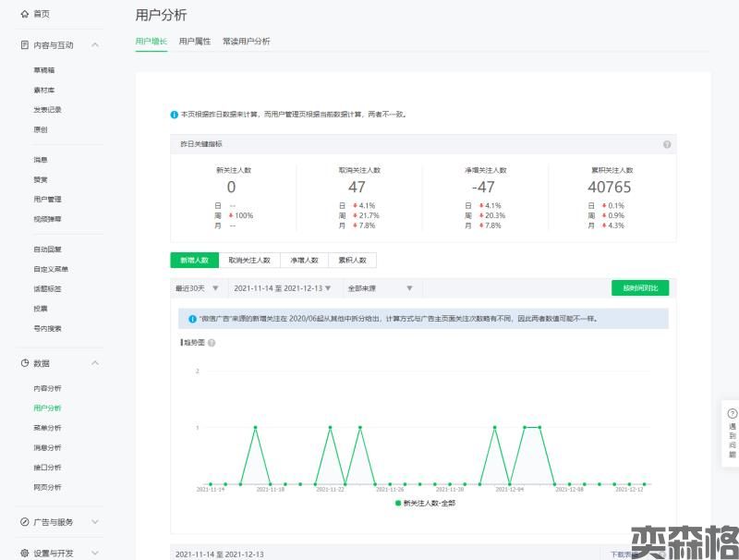Click the home icon beside 首页
This screenshot has height=560, width=739.
click(24, 15)
